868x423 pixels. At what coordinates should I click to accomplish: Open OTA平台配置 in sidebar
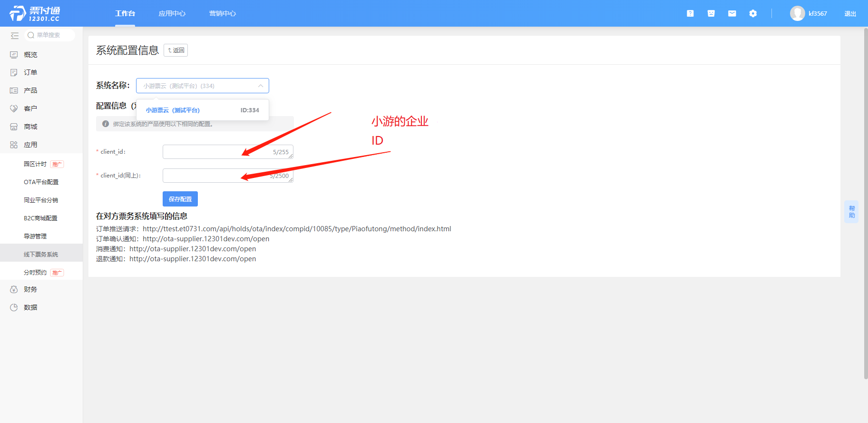(x=41, y=182)
